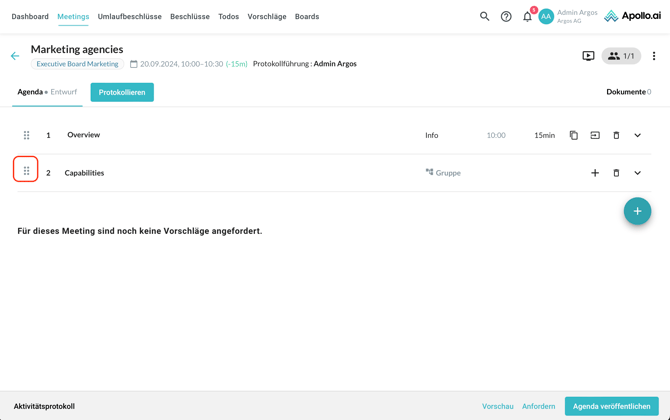
Task: Publish agenda with Agenda veröffentlichen
Action: [x=611, y=406]
